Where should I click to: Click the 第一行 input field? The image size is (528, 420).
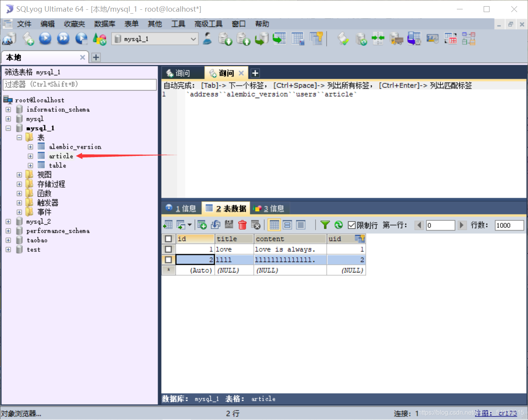441,225
